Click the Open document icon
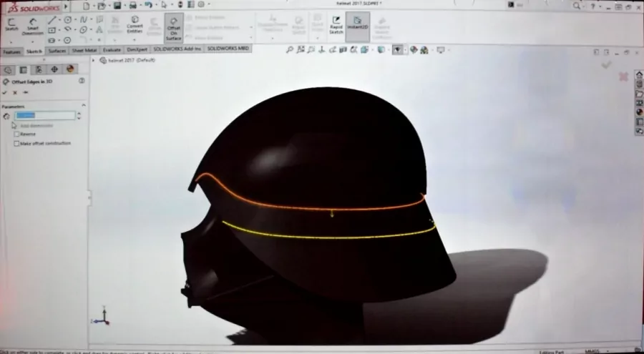644x354 pixels. tap(102, 5)
